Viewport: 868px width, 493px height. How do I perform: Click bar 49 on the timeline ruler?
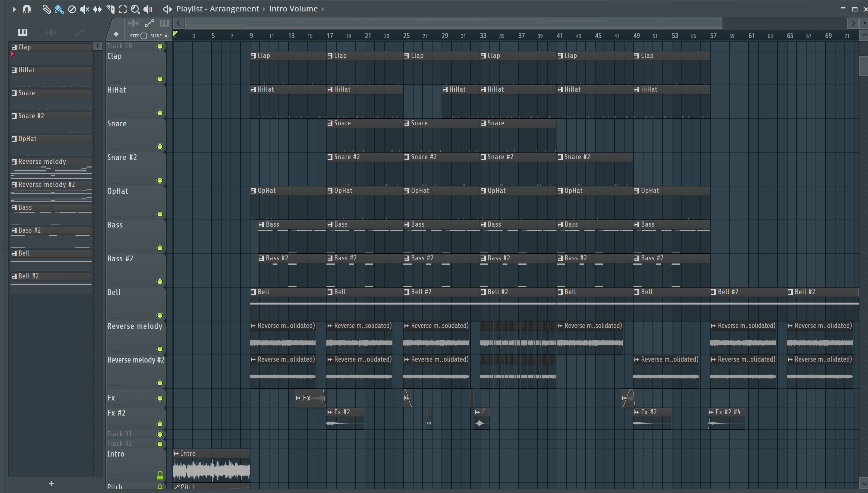(x=637, y=36)
